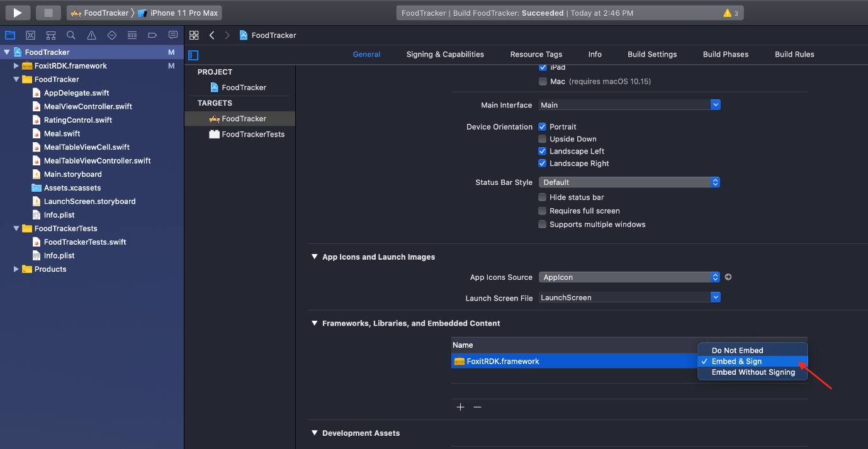Open the related items grid icon
Viewport: 868px width, 449px height.
point(194,35)
